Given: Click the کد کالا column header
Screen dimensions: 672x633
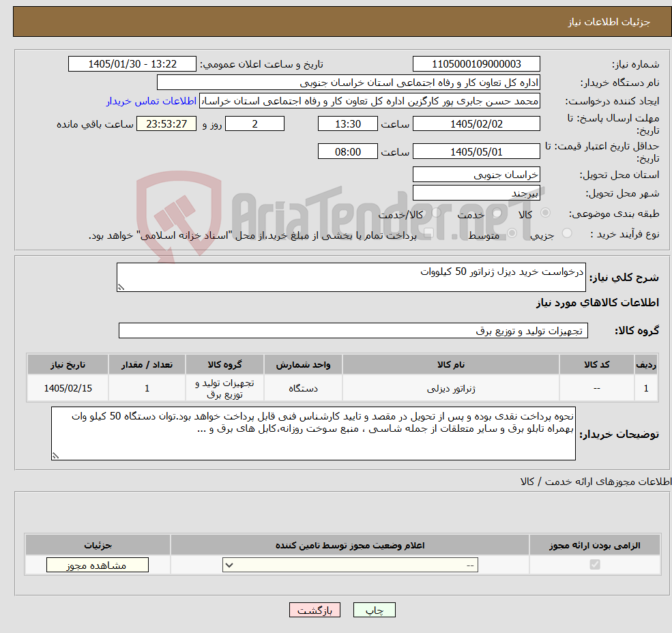Looking at the screenshot, I should [596, 364].
